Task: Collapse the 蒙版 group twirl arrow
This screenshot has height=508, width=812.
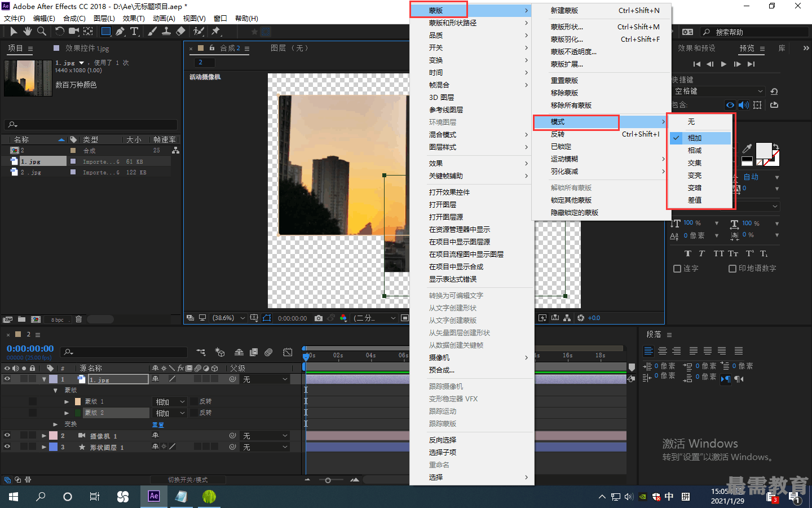Action: (x=55, y=391)
